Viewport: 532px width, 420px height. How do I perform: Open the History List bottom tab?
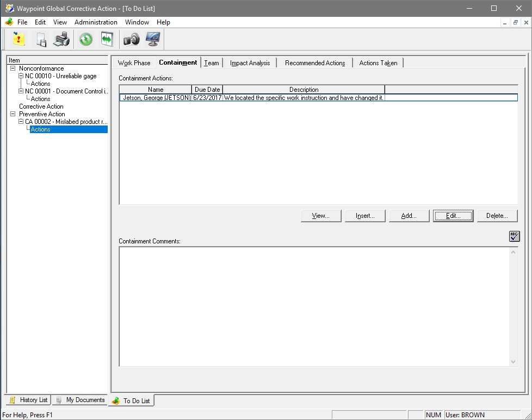(28, 400)
